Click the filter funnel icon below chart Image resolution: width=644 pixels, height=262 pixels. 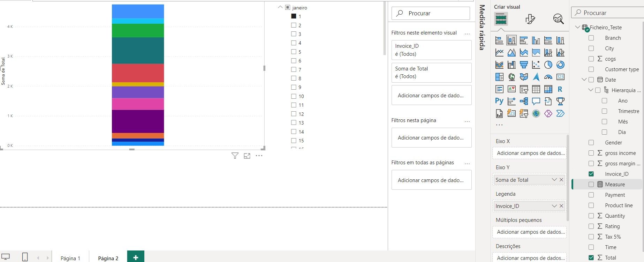point(235,156)
